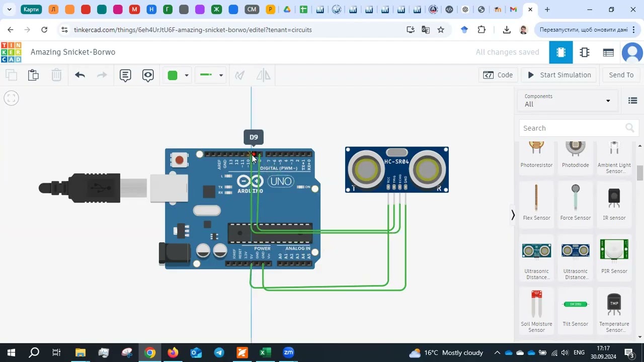Viewport: 644px width, 362px height.
Task: Switch to the ChatGPT tab
Action: 465,10
